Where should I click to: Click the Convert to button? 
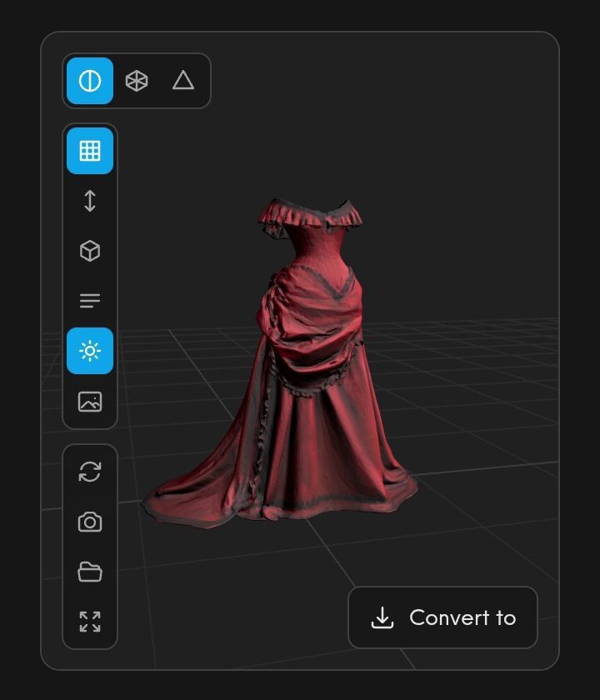pos(442,617)
